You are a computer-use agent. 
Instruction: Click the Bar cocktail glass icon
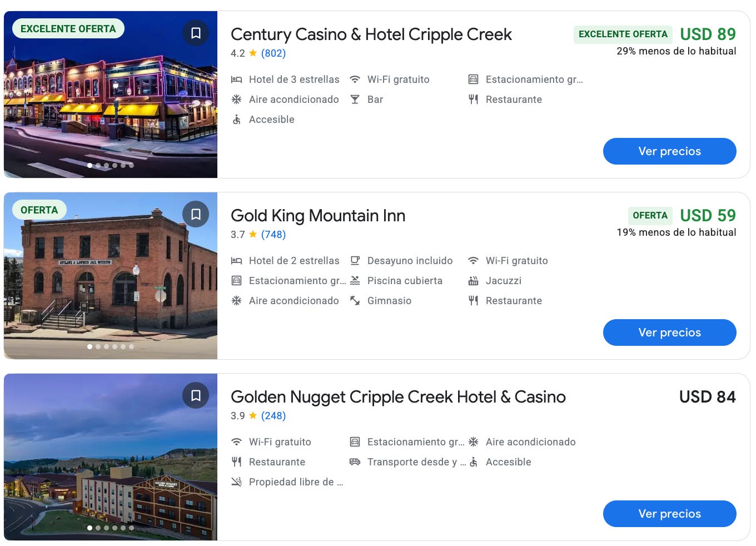pyautogui.click(x=355, y=100)
